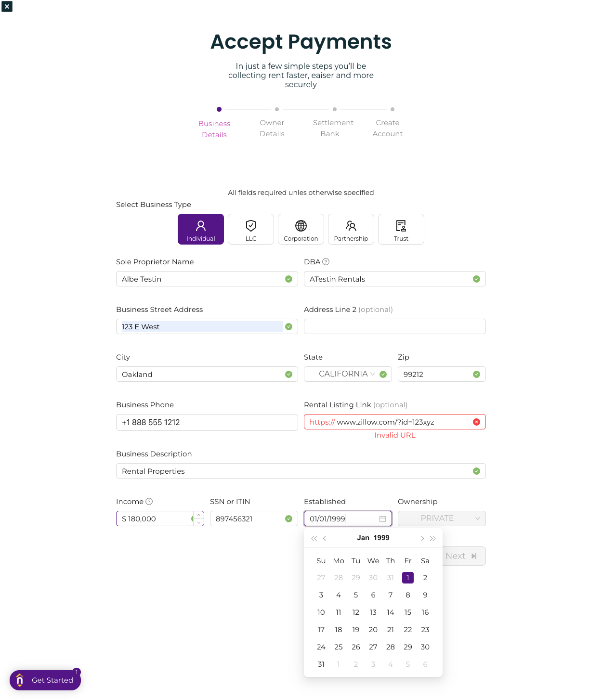Image resolution: width=602 pixels, height=700 pixels.
Task: Go to previous month in calendar
Action: (x=325, y=538)
